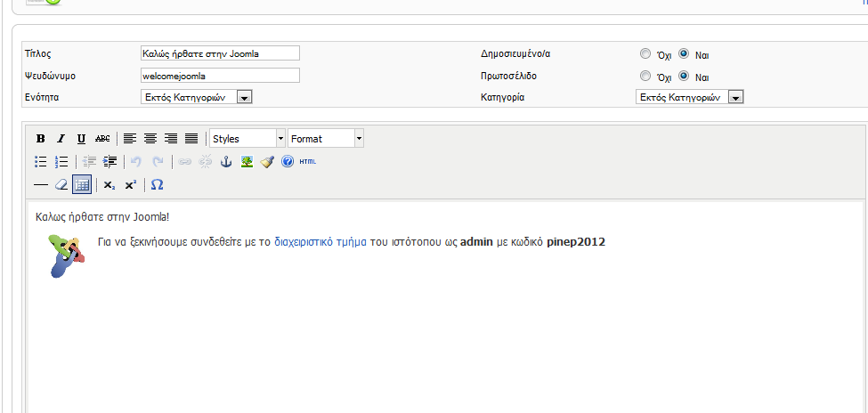Screen dimensions: 868x413
Task: Open editor help question-mark icon
Action: 288,162
